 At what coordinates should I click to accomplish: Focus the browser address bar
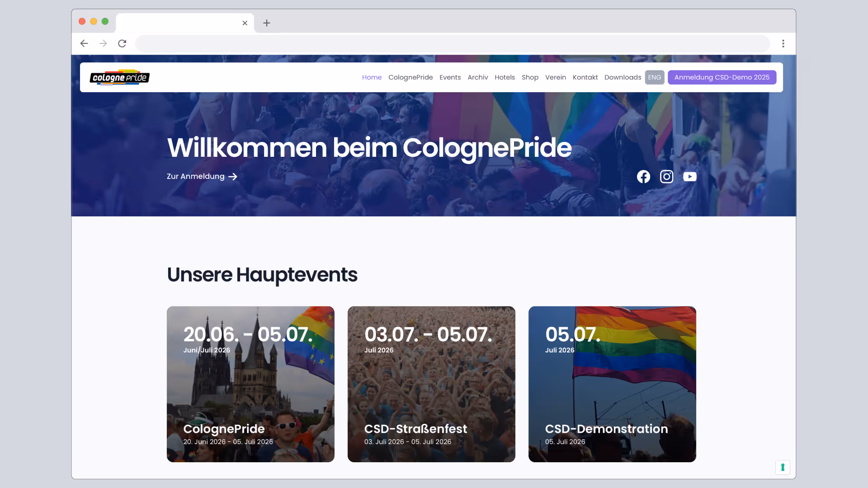[x=452, y=43]
